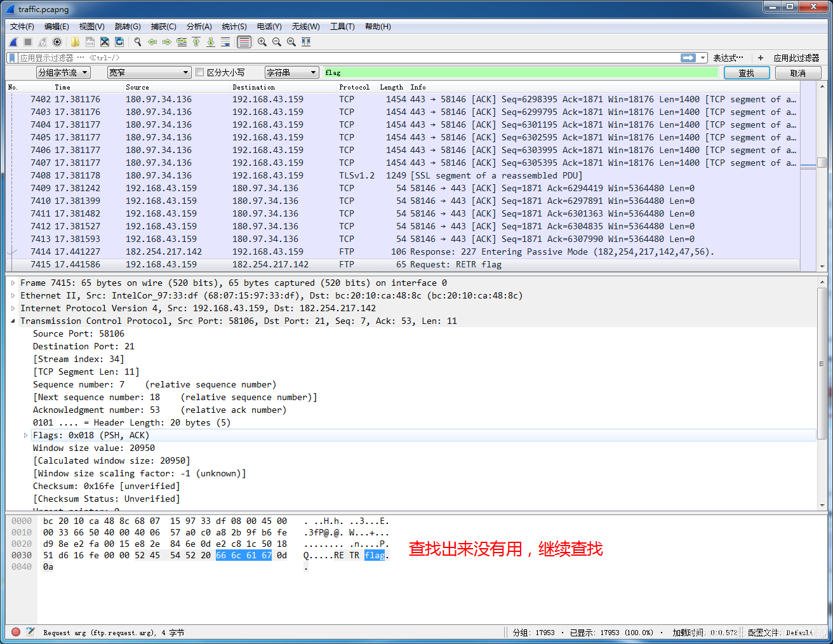Click the display filter bookmark icon

coord(12,58)
